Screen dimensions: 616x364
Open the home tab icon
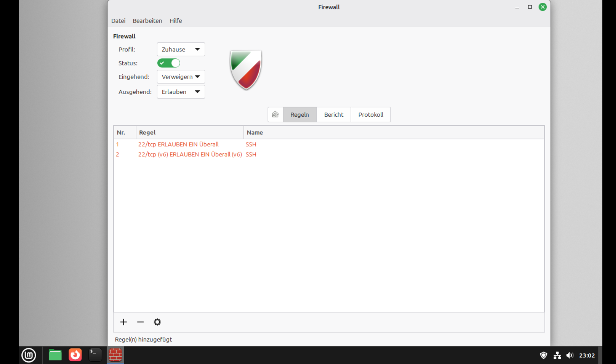point(275,114)
